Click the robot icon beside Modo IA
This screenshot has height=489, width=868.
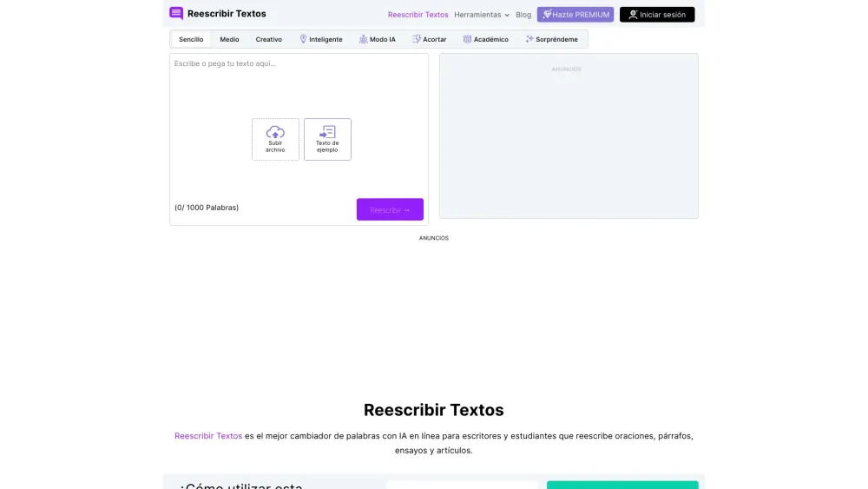pos(363,39)
